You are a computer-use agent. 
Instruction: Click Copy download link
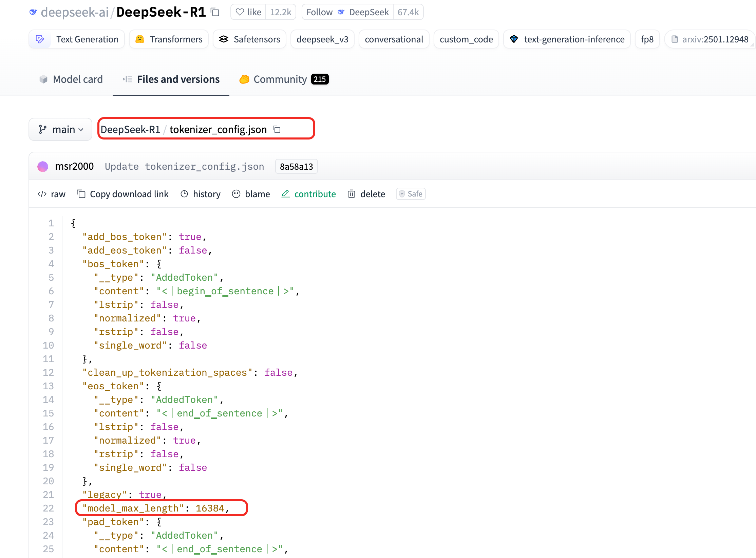123,194
